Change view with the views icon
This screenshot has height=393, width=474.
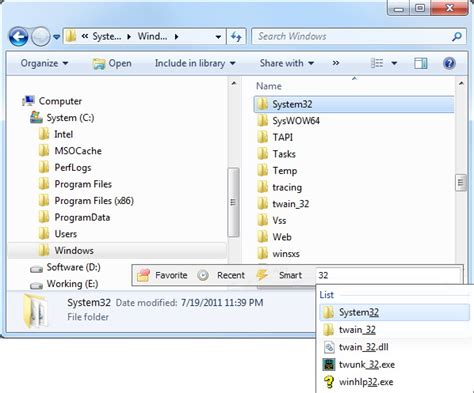[377, 63]
